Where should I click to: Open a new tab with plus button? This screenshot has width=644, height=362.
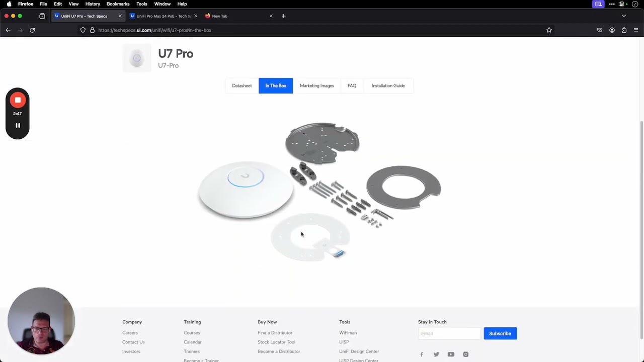coord(283,16)
